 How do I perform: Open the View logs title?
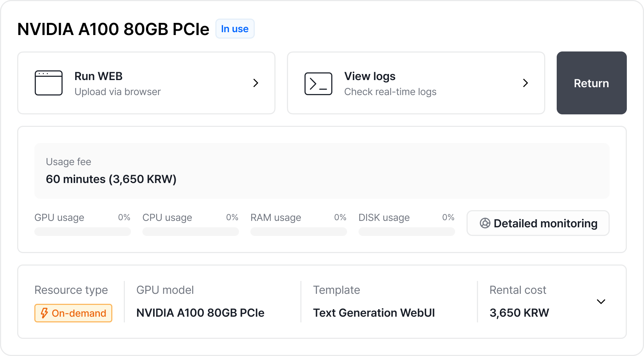coord(370,76)
